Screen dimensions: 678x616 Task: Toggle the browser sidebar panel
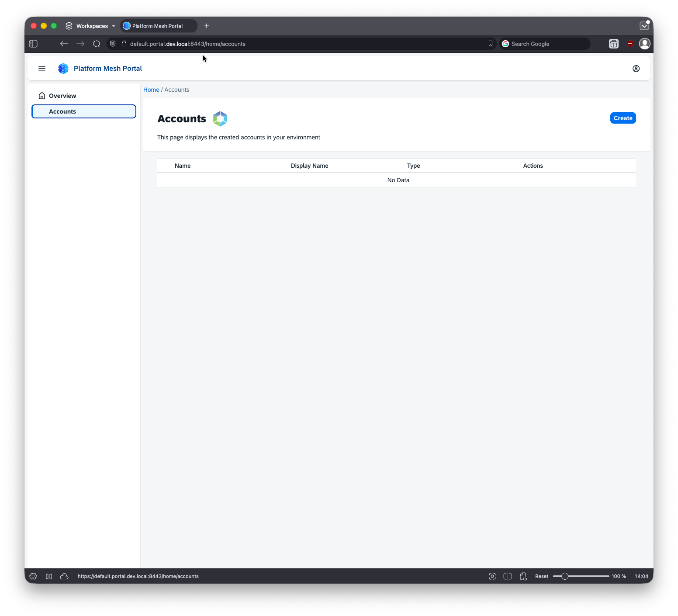pos(33,44)
